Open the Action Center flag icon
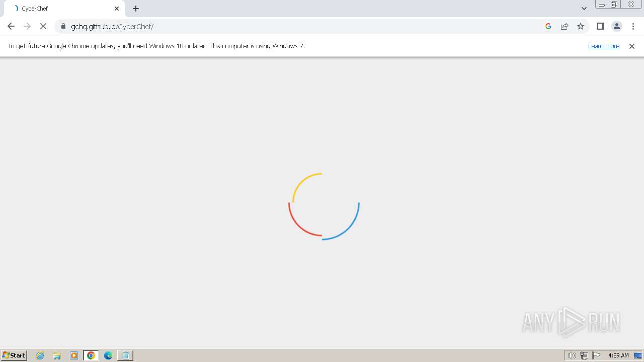 pos(596,355)
